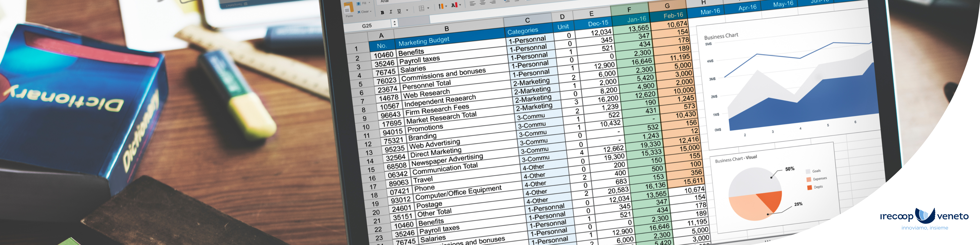This screenshot has height=245, width=980.
Task: Click the cell borders grid icon
Action: [422, 8]
